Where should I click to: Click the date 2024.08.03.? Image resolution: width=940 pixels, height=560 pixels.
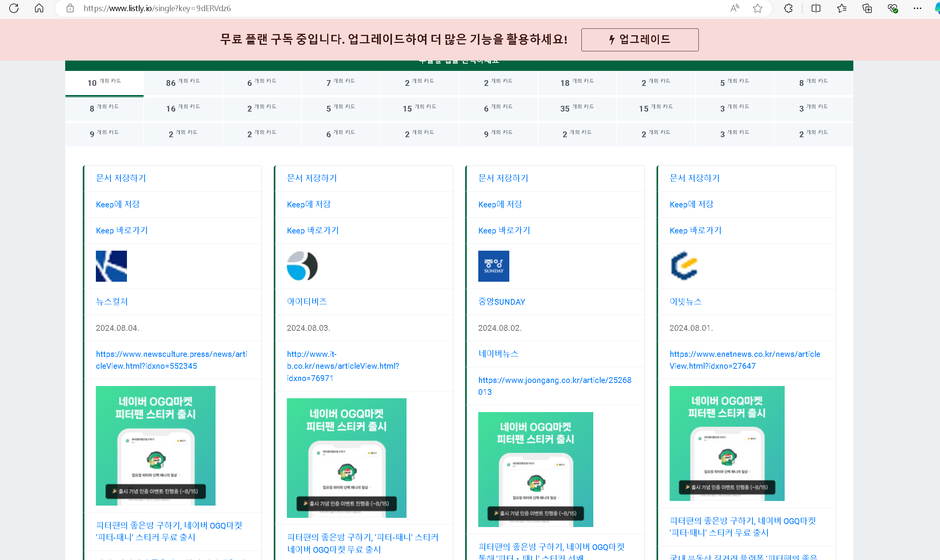tap(308, 328)
